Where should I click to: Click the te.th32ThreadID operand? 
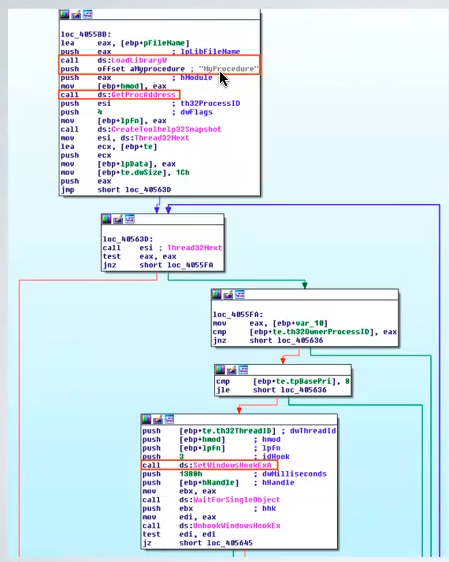tap(238, 430)
